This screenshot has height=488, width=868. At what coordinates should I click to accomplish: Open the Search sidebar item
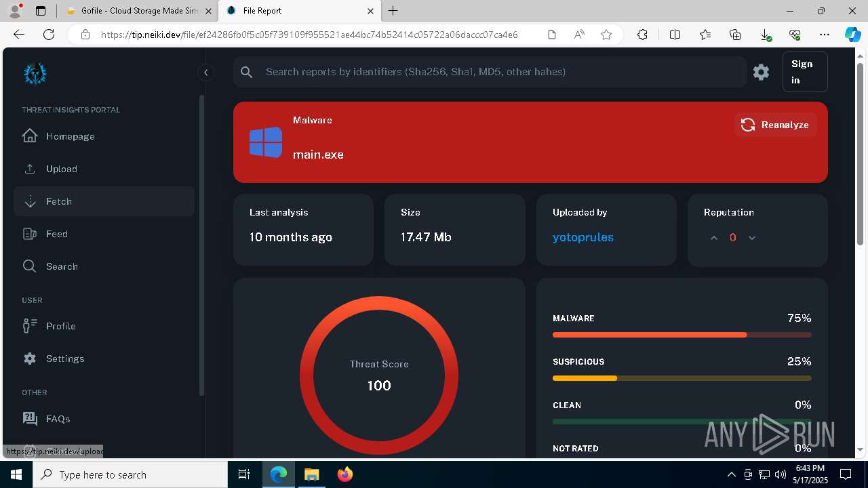[x=104, y=266]
